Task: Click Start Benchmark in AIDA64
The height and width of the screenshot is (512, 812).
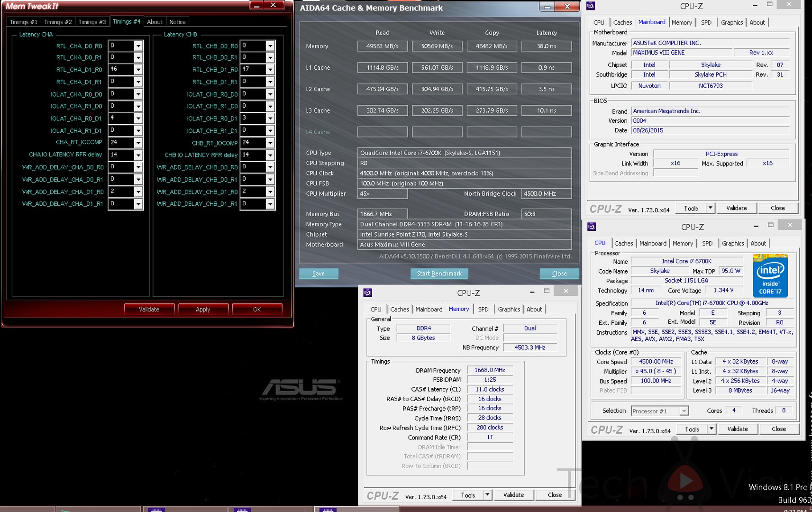Action: click(439, 274)
